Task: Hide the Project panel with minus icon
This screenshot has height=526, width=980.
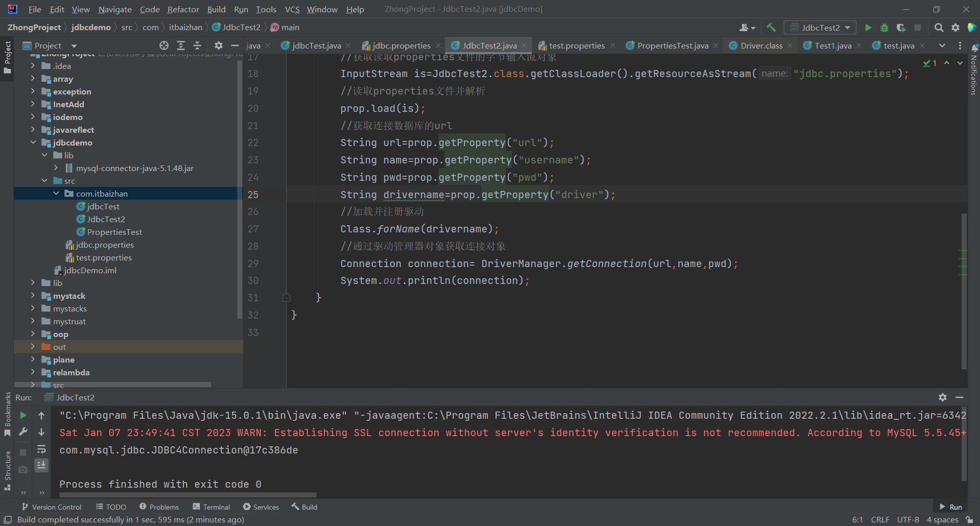Action: [235, 45]
